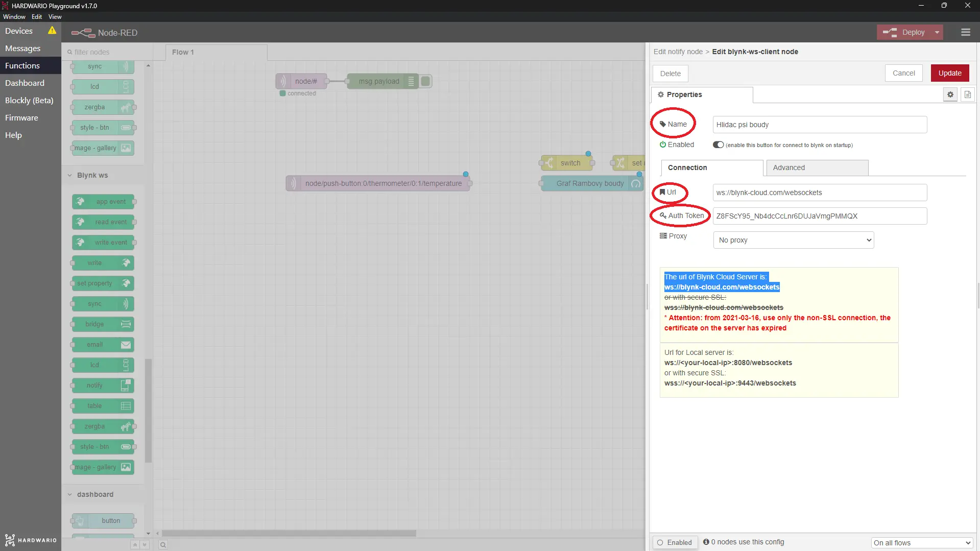
Task: Click palette scroll down arrow
Action: (x=148, y=533)
